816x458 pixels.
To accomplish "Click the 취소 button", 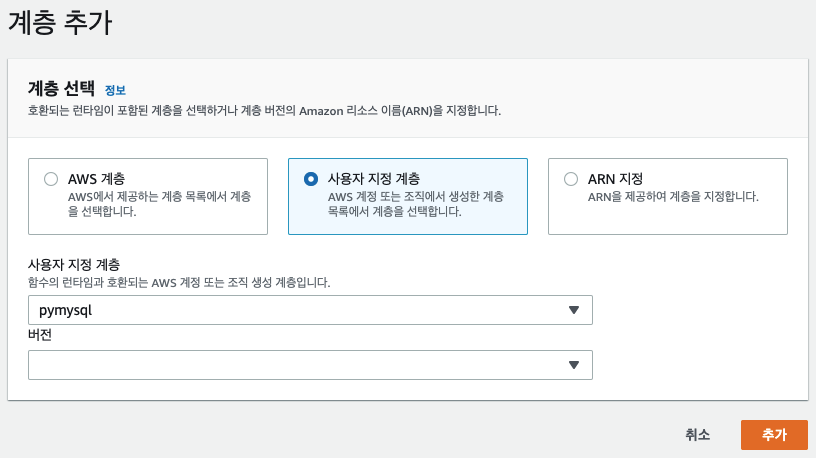I will (697, 435).
